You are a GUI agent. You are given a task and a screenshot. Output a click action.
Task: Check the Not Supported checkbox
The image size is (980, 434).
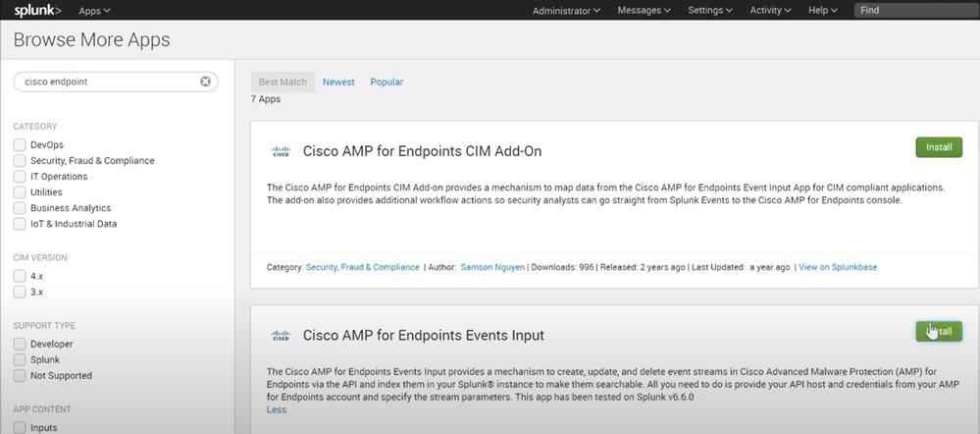point(20,376)
